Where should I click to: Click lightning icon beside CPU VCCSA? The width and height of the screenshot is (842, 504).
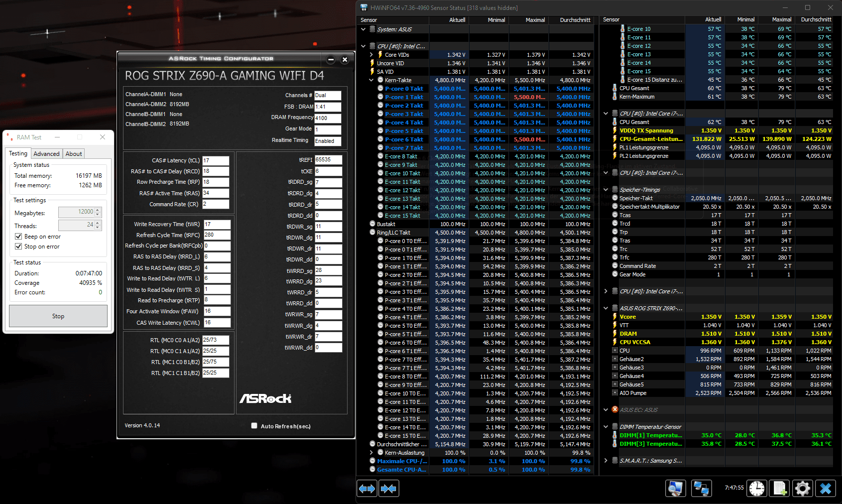point(615,342)
